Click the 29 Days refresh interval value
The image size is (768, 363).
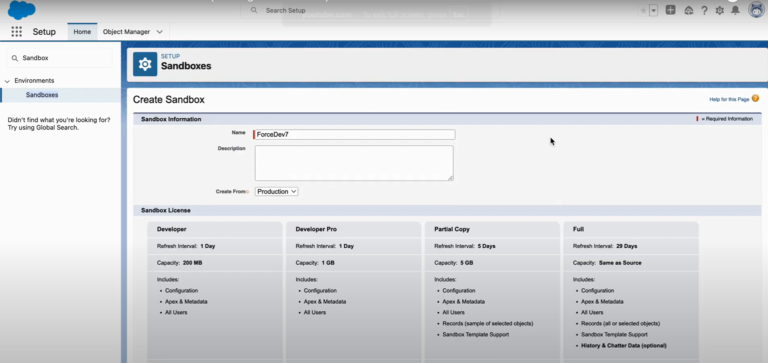click(x=626, y=246)
